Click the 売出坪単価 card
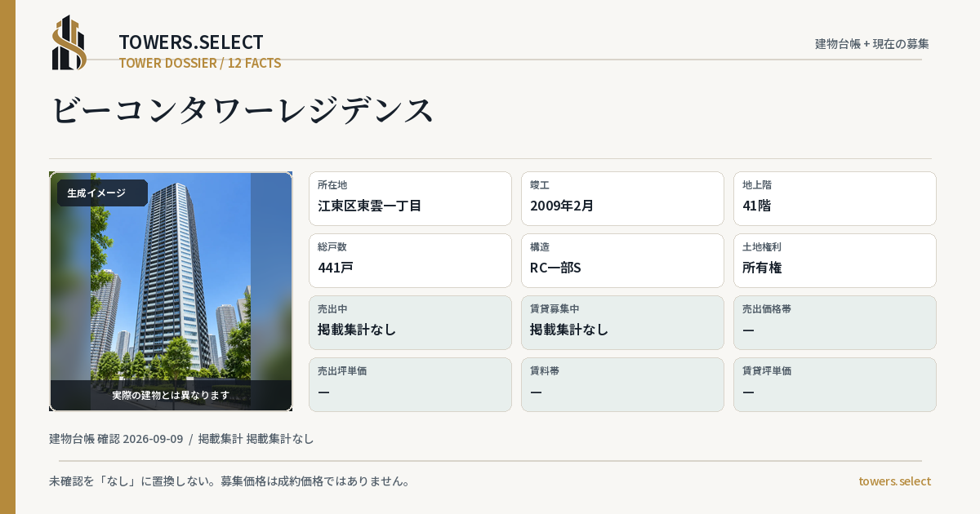The image size is (980, 514). 410,384
